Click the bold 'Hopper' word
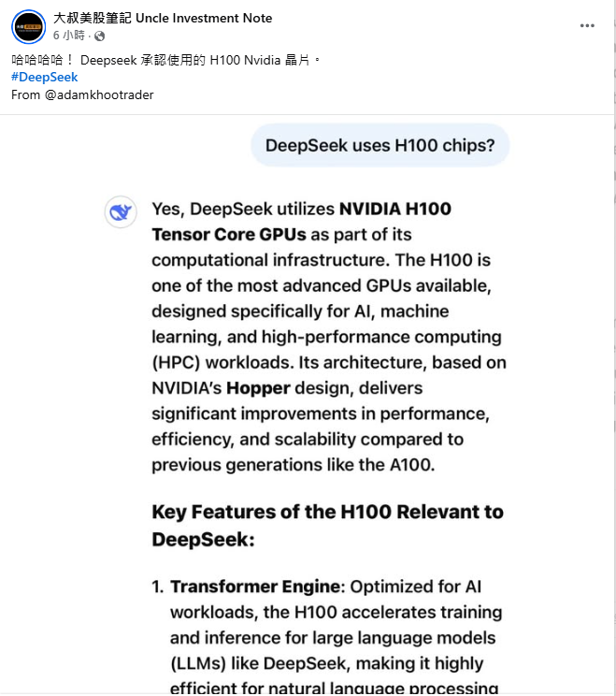The width and height of the screenshot is (616, 696). coord(258,388)
